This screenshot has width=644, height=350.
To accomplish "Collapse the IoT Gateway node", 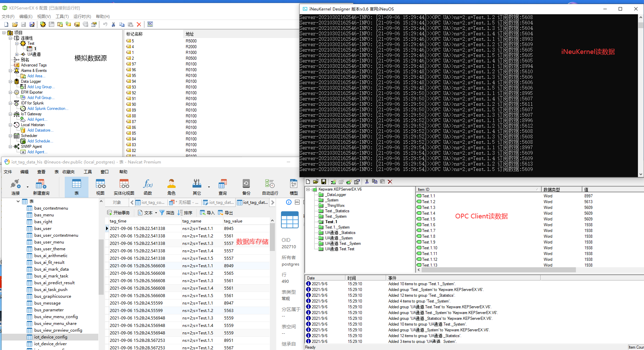I will pyautogui.click(x=11, y=114).
